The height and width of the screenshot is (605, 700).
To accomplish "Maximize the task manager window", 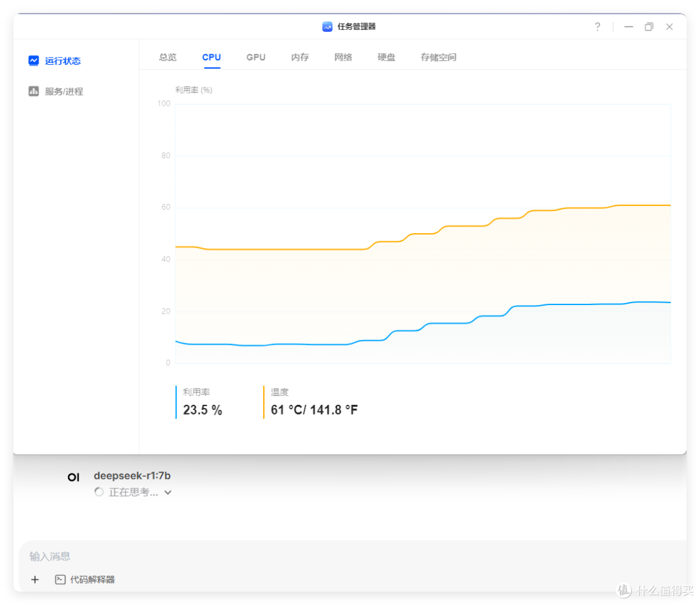I will 649,27.
